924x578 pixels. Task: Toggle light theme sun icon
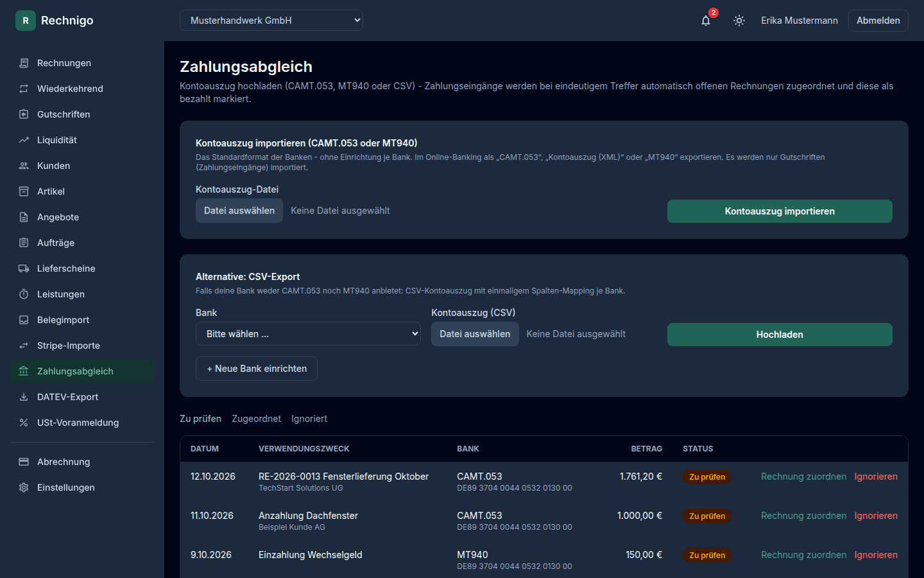739,21
